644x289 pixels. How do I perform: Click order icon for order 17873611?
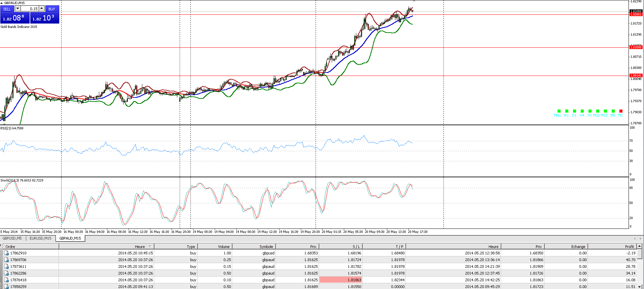(6, 266)
